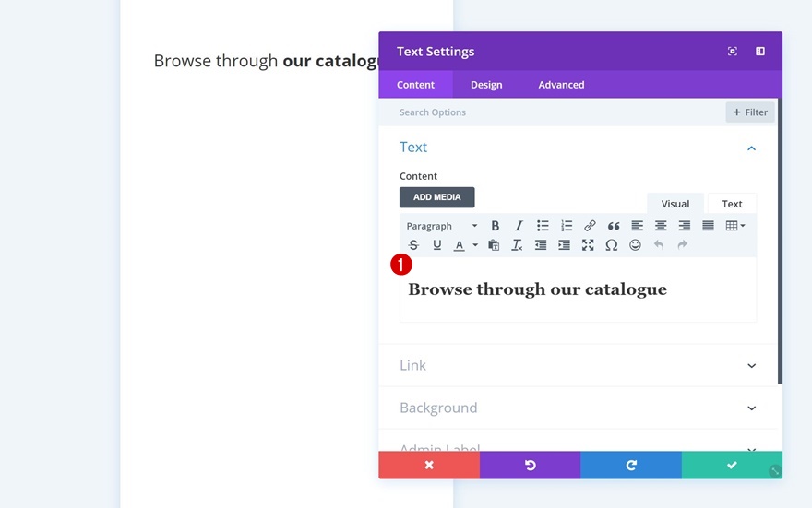The image size is (812, 508).
Task: Insert an emoji using the smiley icon
Action: coord(635,245)
